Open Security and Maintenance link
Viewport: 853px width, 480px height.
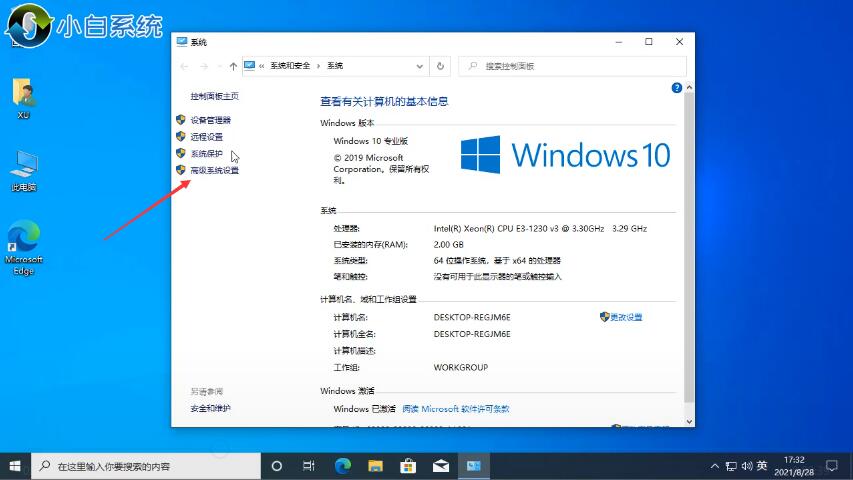(210, 408)
